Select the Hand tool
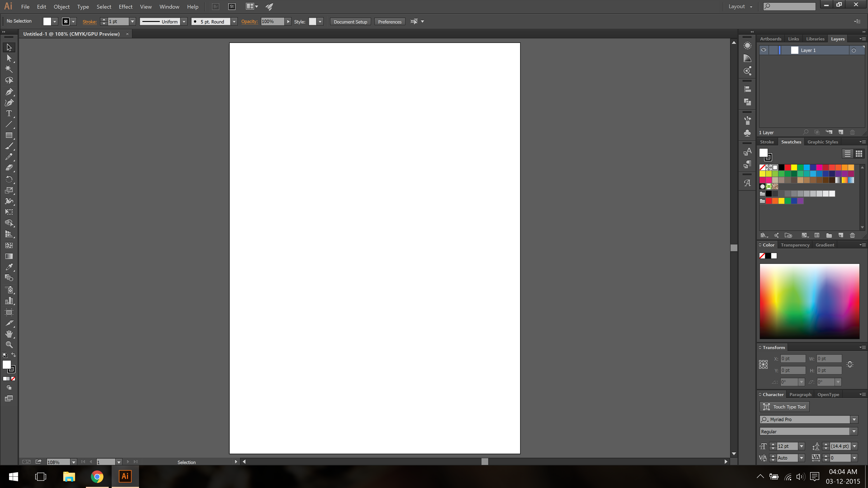This screenshot has height=488, width=868. 9,334
